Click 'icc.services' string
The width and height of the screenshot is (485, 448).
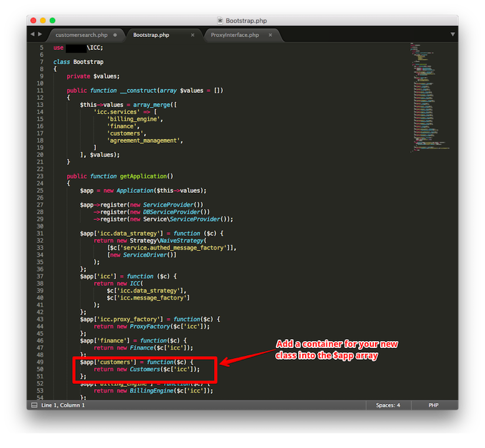coord(116,112)
